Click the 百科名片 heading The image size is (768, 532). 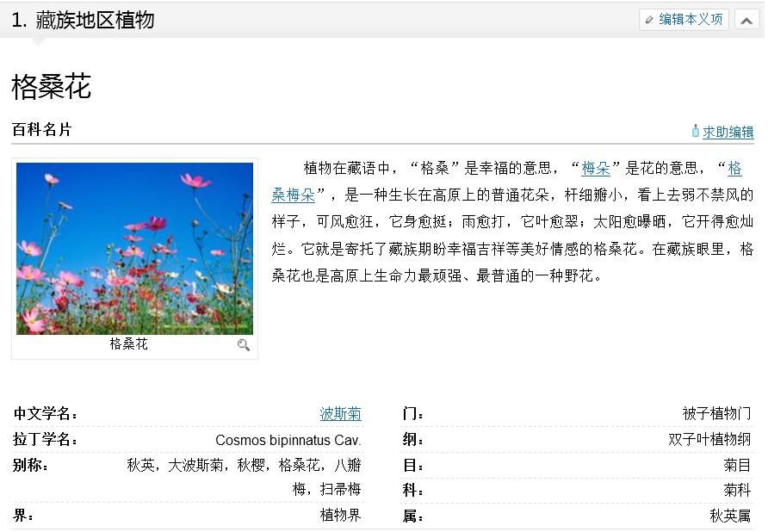41,130
